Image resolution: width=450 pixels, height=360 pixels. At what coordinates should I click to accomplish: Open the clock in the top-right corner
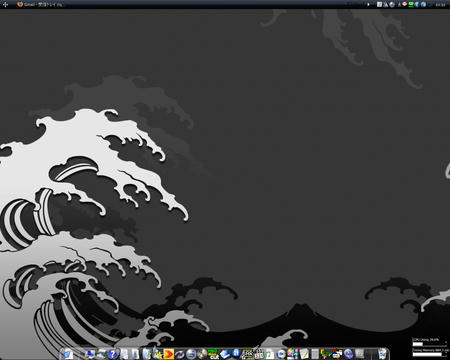coord(440,5)
